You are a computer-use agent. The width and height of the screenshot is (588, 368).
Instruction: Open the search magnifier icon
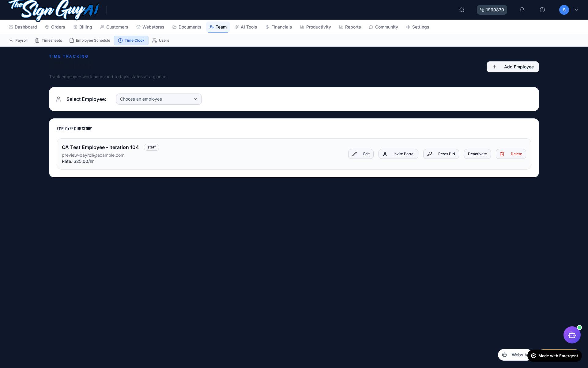[462, 10]
